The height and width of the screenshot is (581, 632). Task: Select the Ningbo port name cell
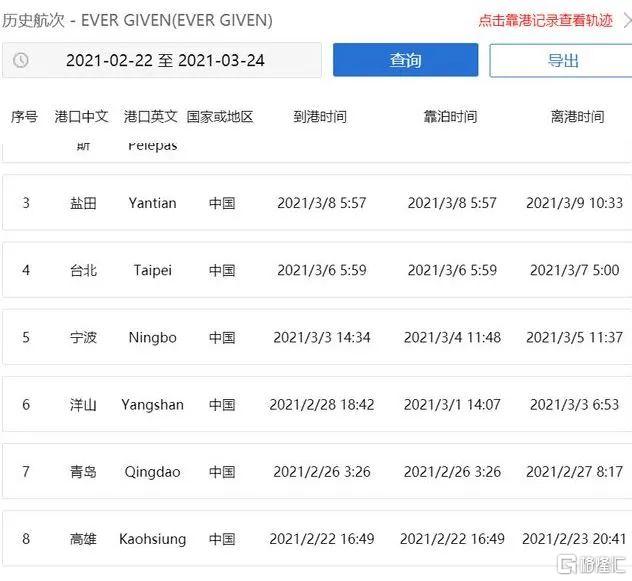152,337
